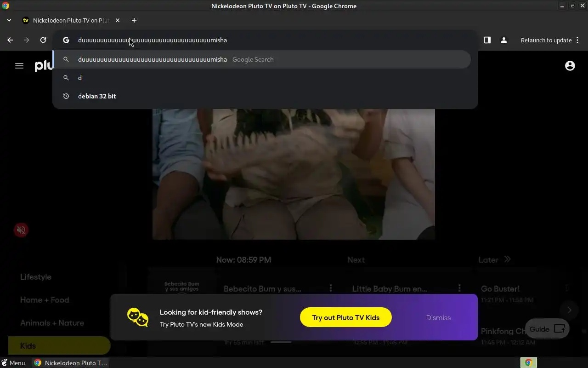Image resolution: width=588 pixels, height=368 pixels.
Task: Open the Pluto TV account profile icon
Action: (x=570, y=66)
